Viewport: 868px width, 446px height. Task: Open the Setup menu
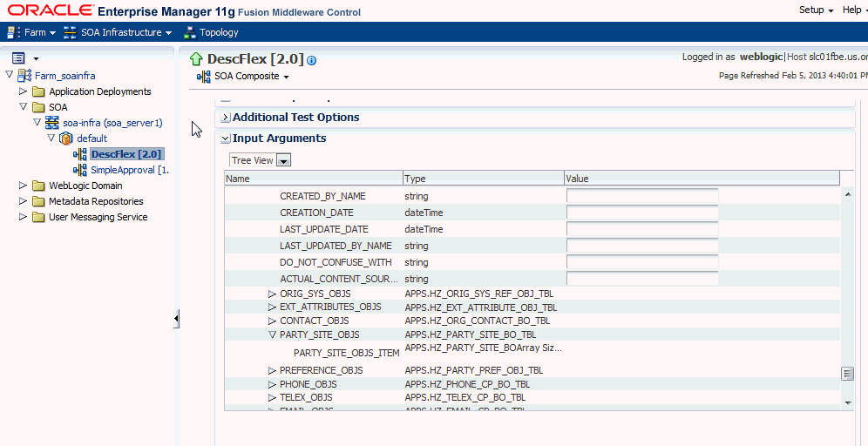click(817, 10)
